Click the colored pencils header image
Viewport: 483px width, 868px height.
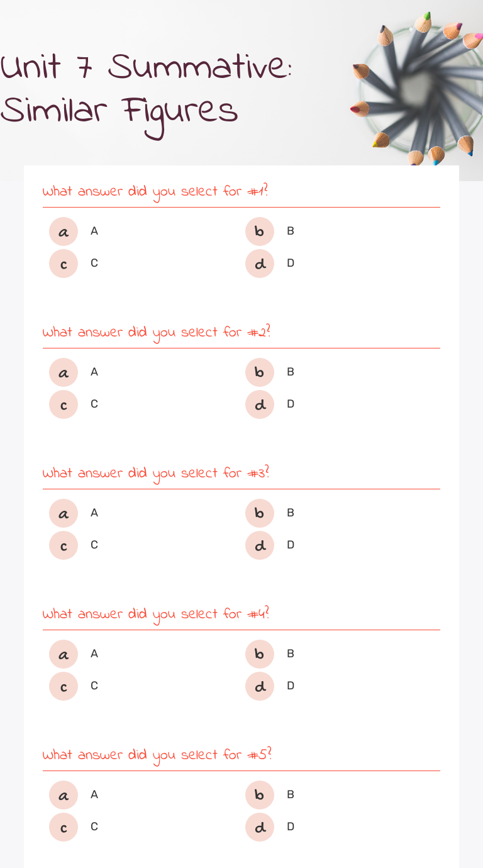pos(415,88)
